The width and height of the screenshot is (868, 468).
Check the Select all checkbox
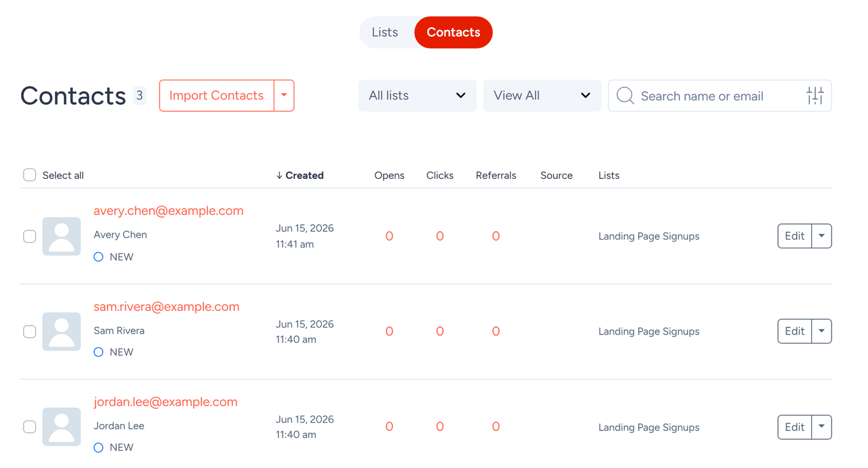29,175
